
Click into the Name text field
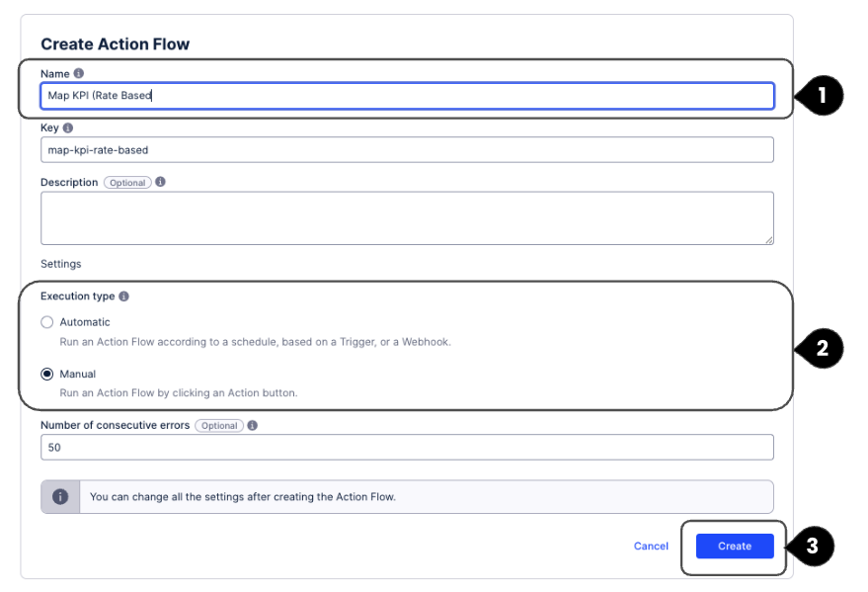coord(406,95)
